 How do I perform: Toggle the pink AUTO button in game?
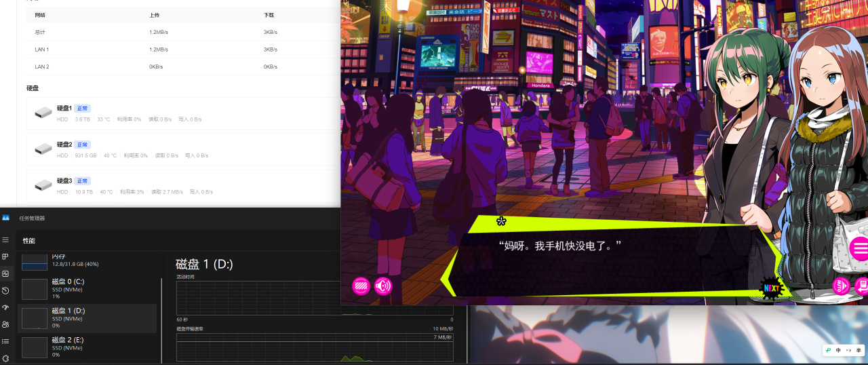(x=841, y=286)
